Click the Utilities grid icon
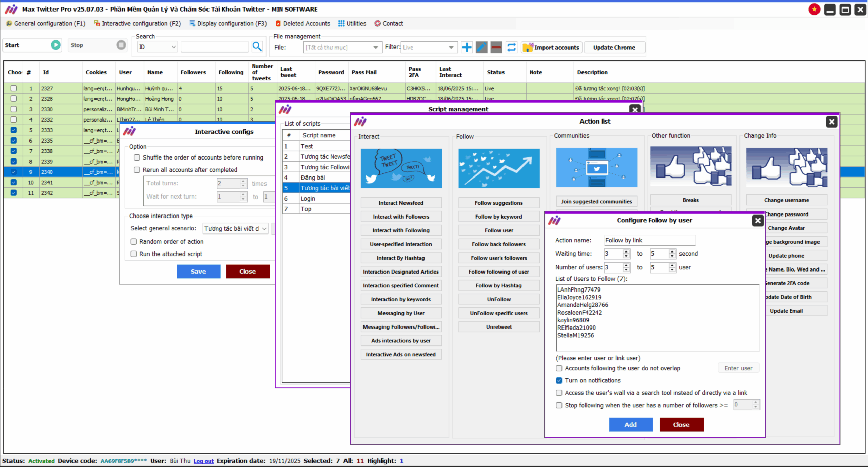The height and width of the screenshot is (467, 868). click(341, 23)
